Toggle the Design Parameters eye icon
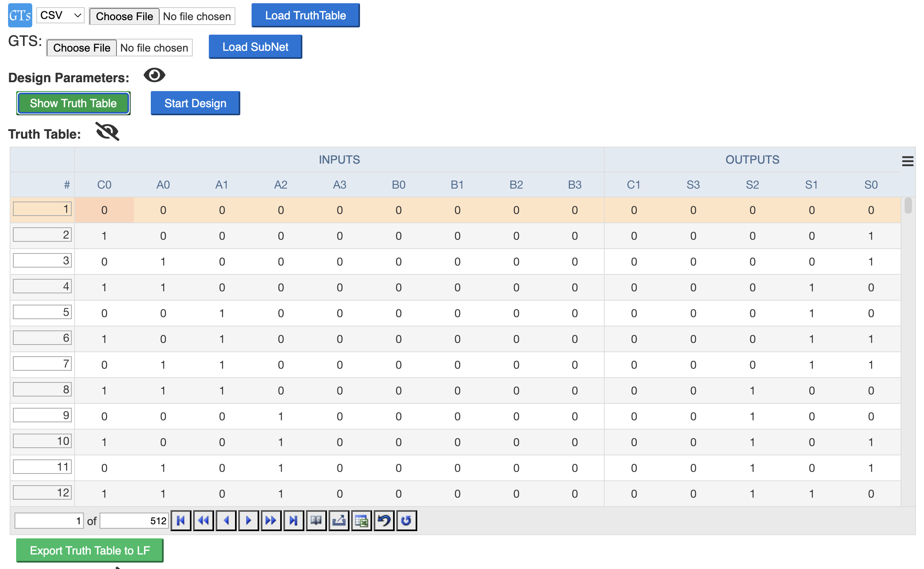Screen dimensions: 924x569 click(x=154, y=75)
